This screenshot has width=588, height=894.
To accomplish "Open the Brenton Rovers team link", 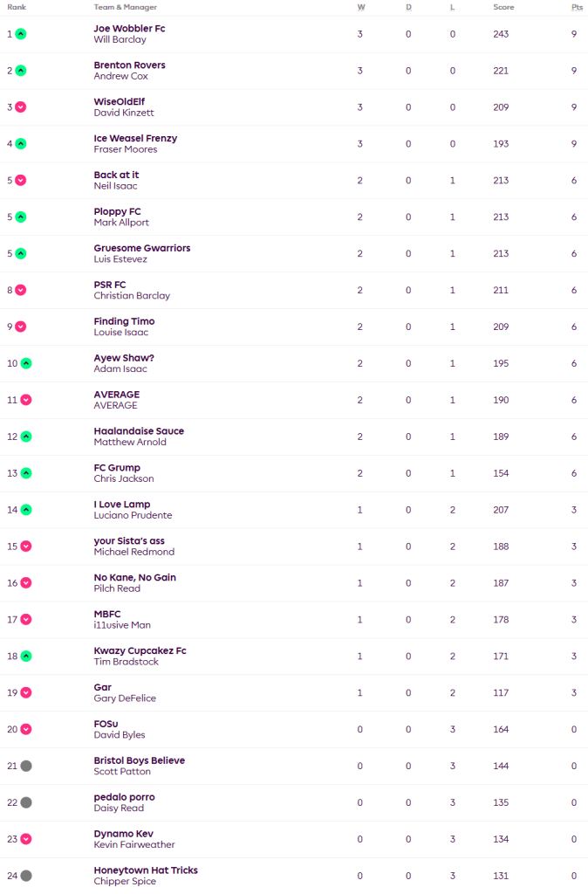I will tap(129, 65).
